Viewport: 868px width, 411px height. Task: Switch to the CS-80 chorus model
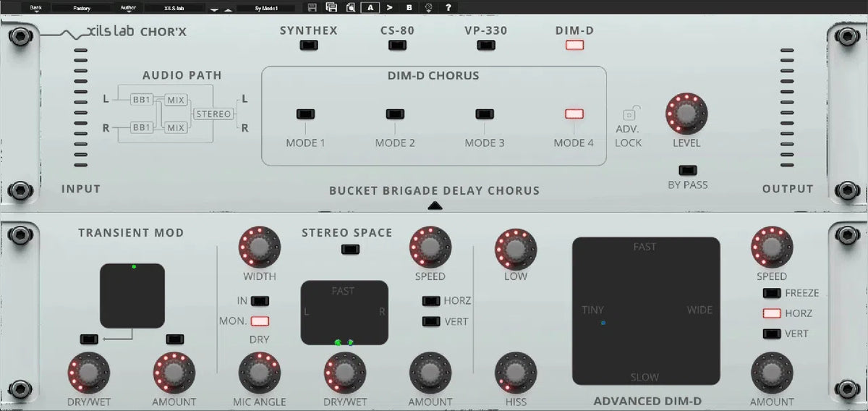[x=397, y=46]
